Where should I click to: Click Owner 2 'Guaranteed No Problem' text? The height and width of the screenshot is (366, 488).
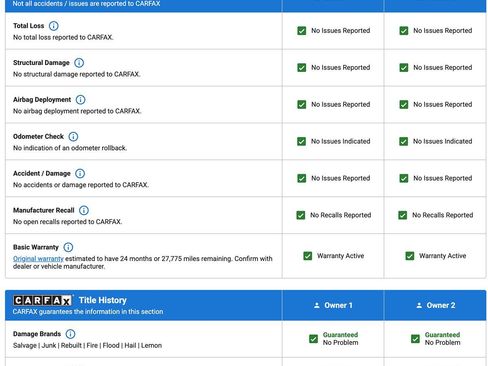pyautogui.click(x=442, y=339)
